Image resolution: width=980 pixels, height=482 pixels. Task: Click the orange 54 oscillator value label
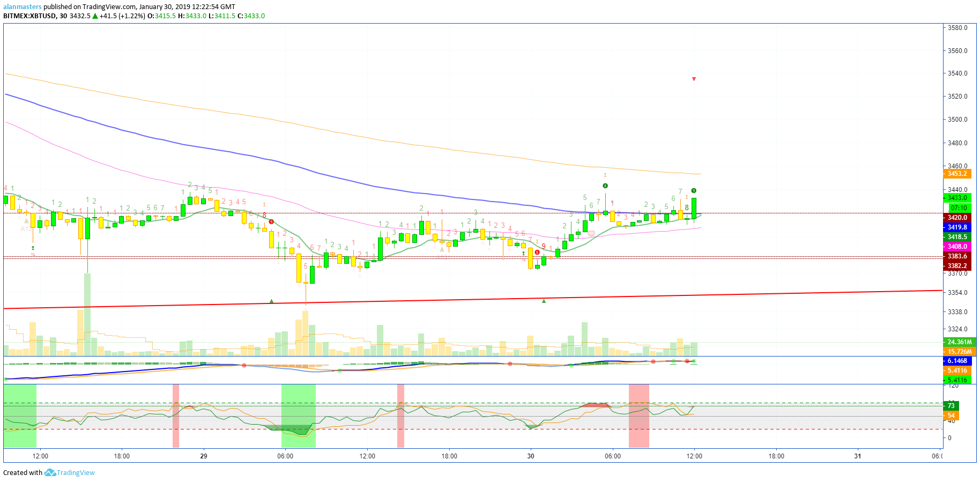click(x=951, y=416)
